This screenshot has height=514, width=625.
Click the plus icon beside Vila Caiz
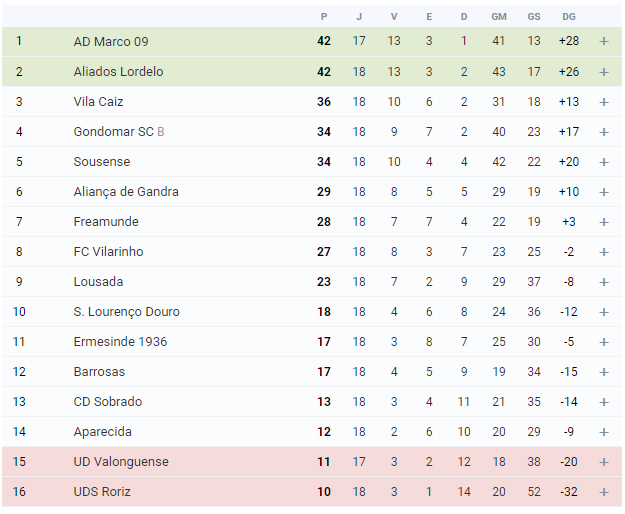click(x=603, y=102)
